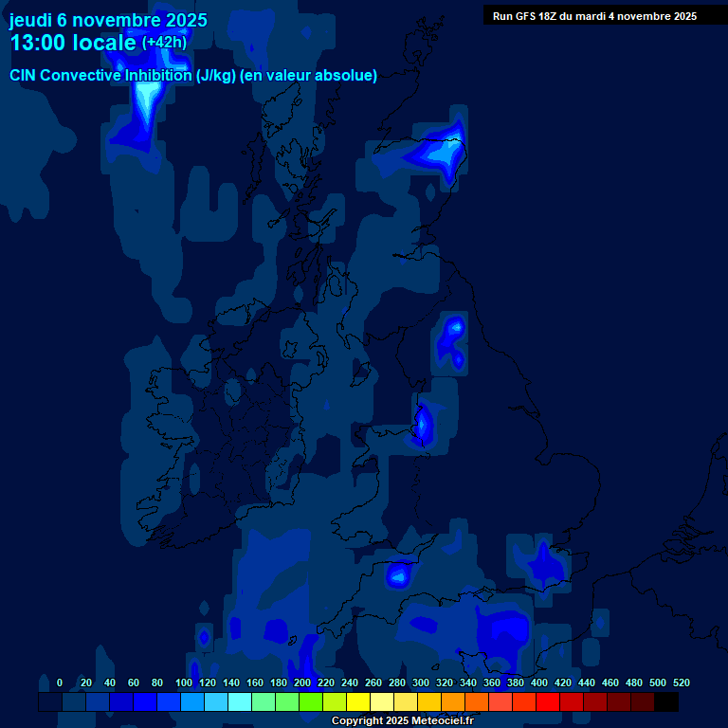
Task: Click the pale yellow swatch under 260
Action: (382, 702)
